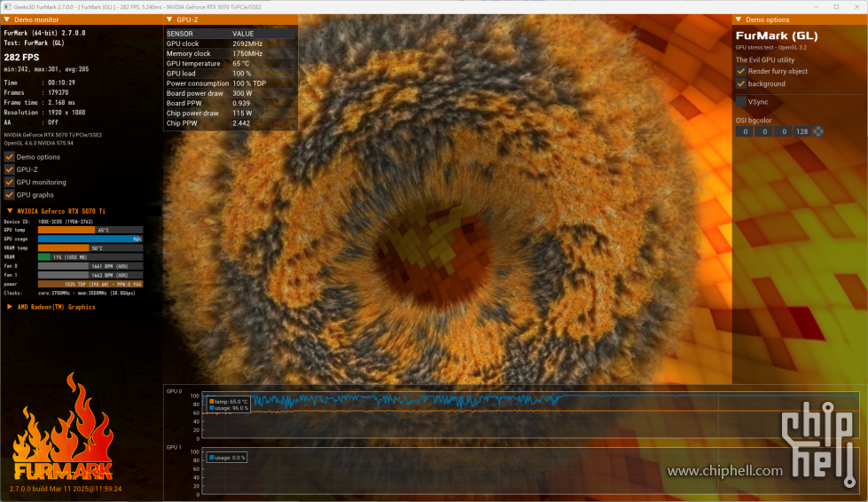This screenshot has height=502, width=868.
Task: Collapse the Demo options panel triangle
Action: [x=739, y=20]
